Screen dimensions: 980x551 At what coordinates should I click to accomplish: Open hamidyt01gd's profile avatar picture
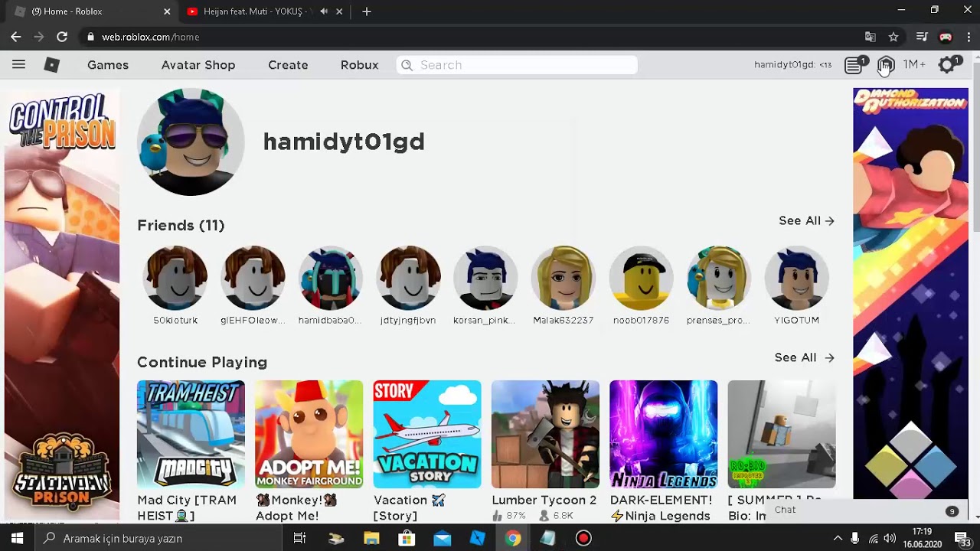(x=191, y=142)
